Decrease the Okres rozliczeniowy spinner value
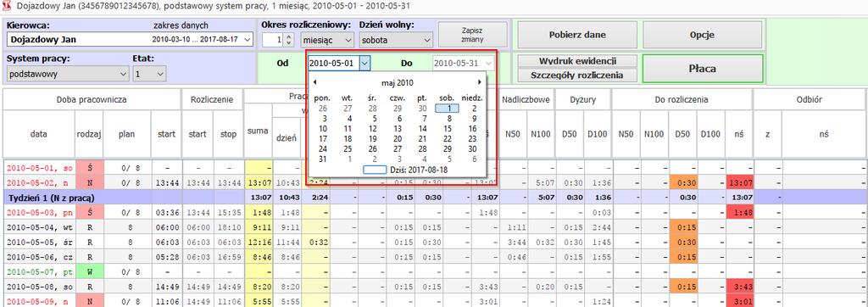This screenshot has width=868, height=307. (x=288, y=42)
